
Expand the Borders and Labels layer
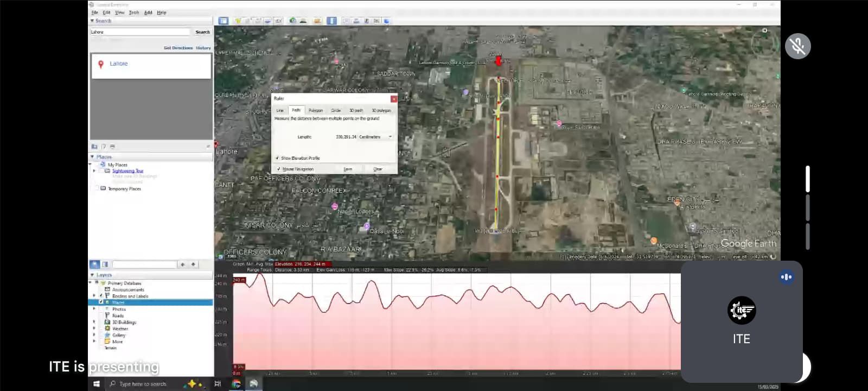(x=94, y=296)
